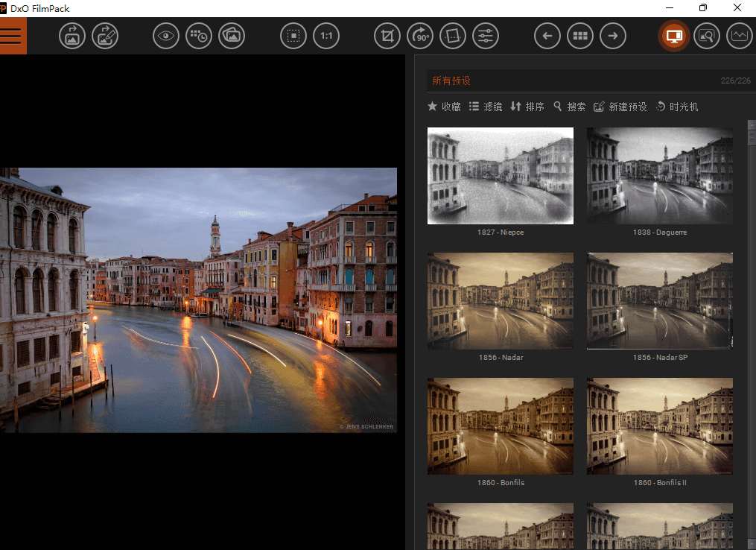Click the next right arrow icon
This screenshot has width=756, height=550.
pos(613,36)
